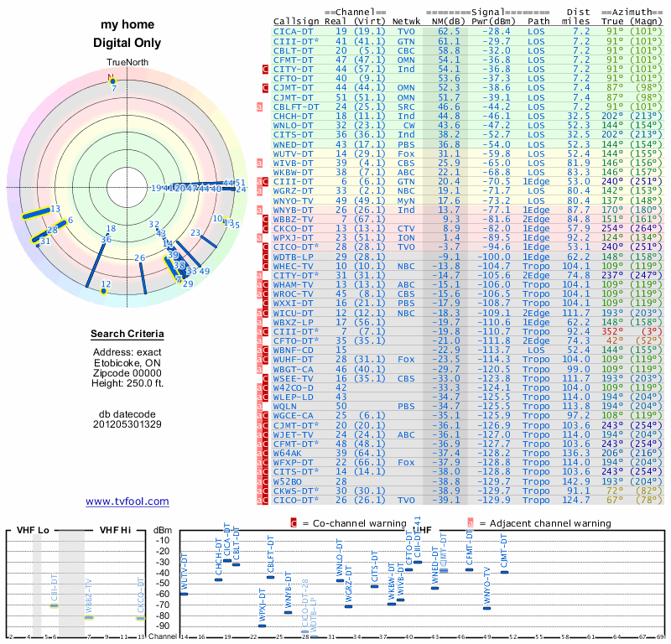Select the CBLT-DT callsign in table
This screenshot has height=644, width=671.
[x=294, y=49]
